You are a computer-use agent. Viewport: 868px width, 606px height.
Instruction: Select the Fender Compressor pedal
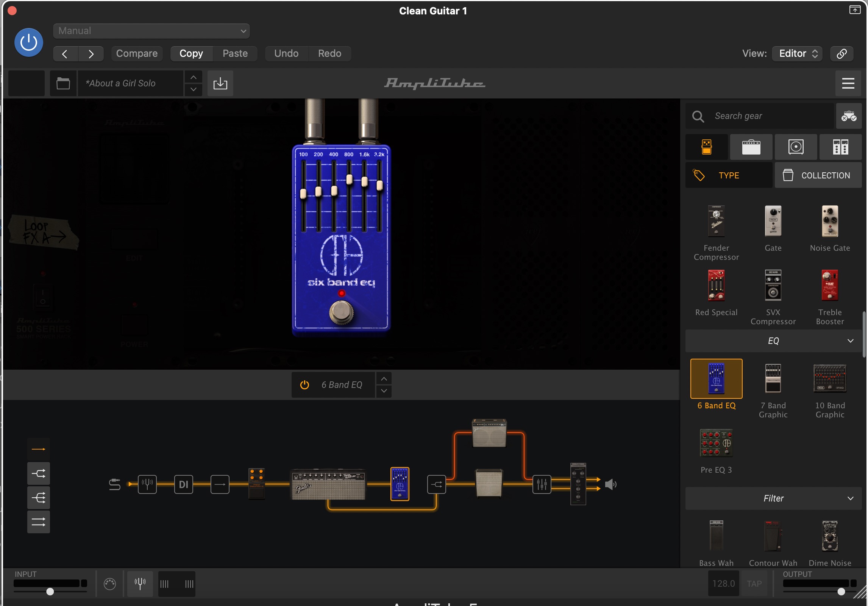(x=717, y=233)
